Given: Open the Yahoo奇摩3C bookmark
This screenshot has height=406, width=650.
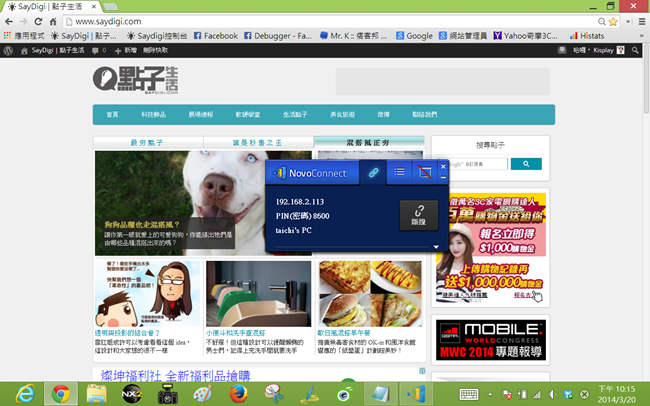Looking at the screenshot, I should pos(525,36).
